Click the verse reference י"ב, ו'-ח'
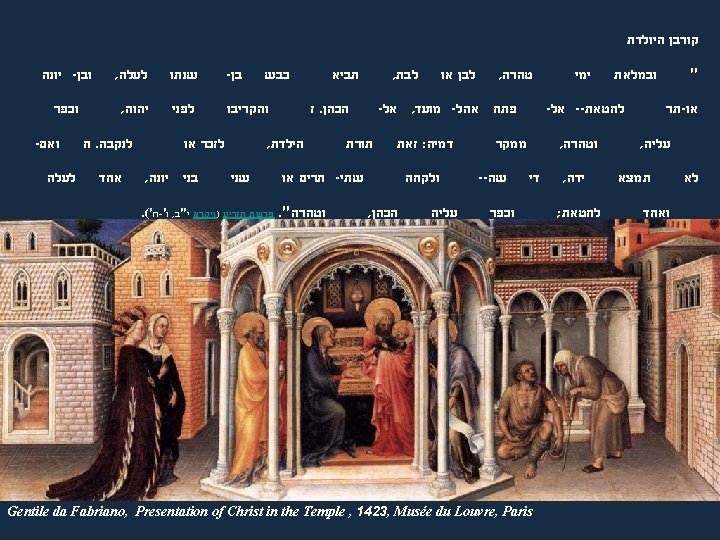 (169, 214)
